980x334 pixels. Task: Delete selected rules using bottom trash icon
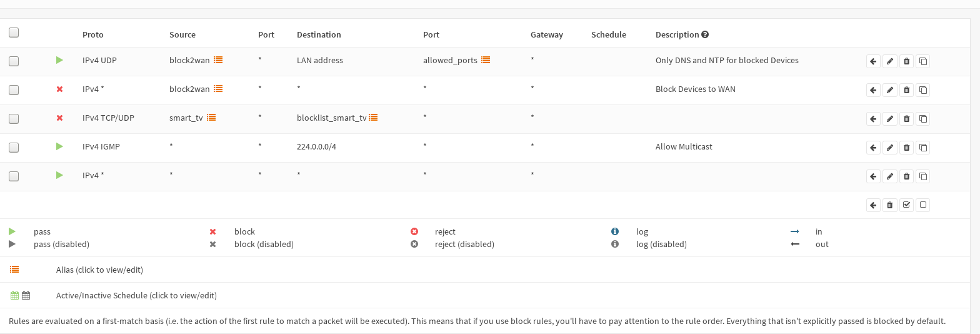(890, 205)
